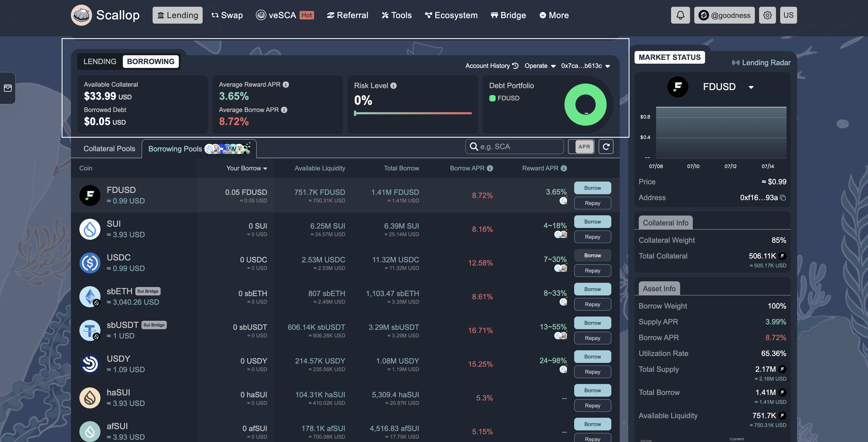Click the Scallop shell logo

(81, 15)
